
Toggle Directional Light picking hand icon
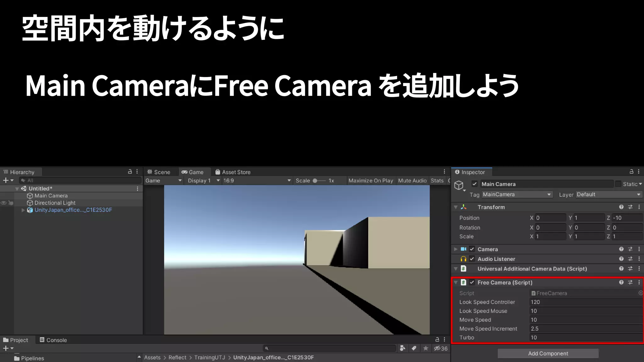(11, 203)
